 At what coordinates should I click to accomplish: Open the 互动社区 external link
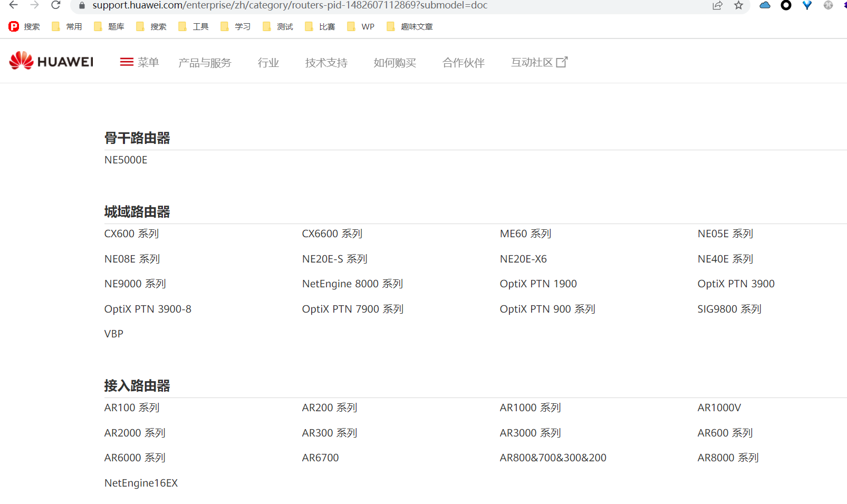539,62
